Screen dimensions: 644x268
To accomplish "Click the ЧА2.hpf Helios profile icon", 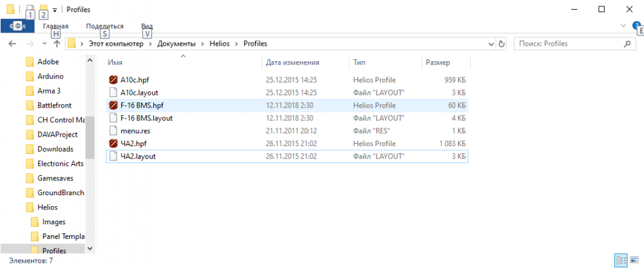I will 113,144.
